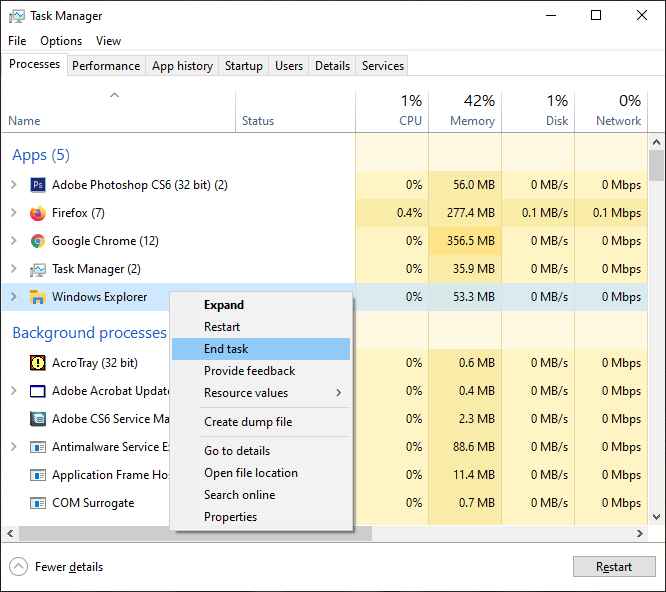
Task: Open the Resource values submenu arrow
Action: click(339, 393)
